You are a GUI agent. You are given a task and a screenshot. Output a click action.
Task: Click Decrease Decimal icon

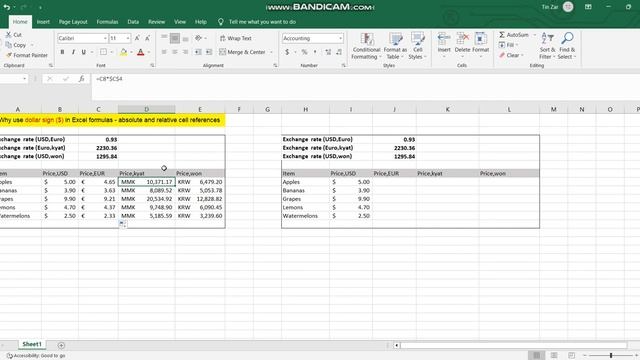click(x=339, y=52)
